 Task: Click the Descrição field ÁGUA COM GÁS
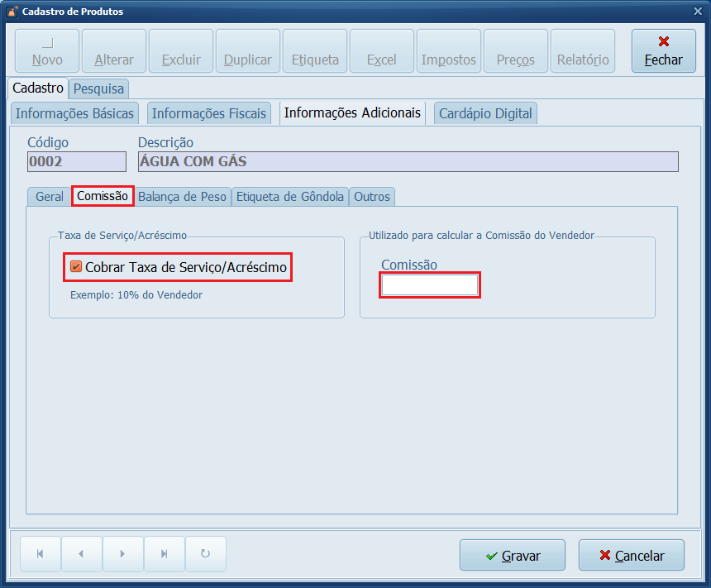click(408, 162)
